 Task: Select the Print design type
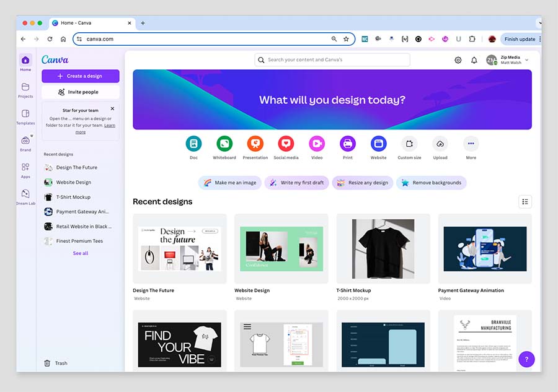click(x=348, y=144)
